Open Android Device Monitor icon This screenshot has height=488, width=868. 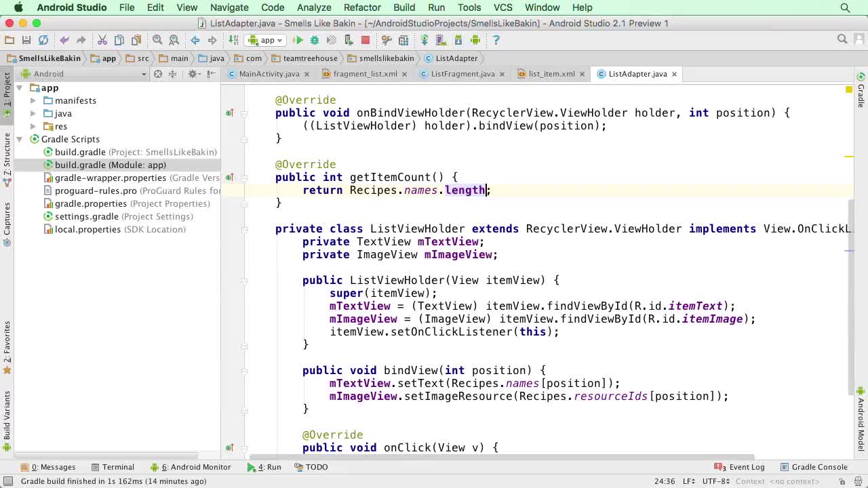tap(475, 40)
